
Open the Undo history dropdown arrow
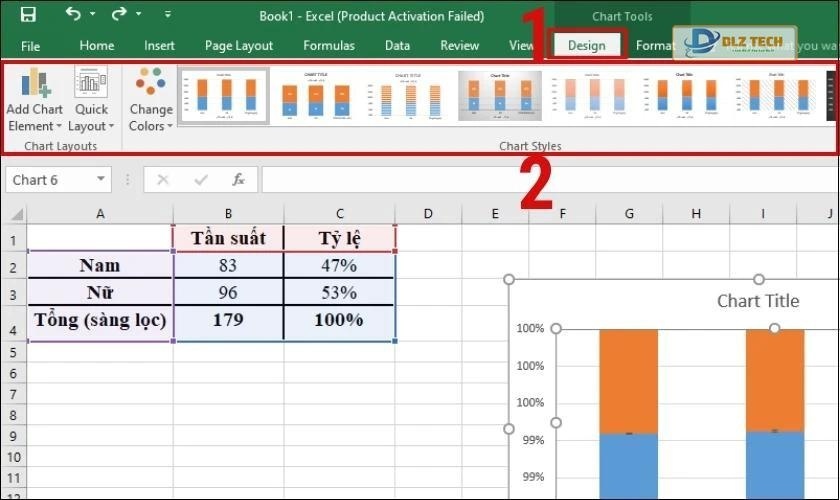(93, 16)
